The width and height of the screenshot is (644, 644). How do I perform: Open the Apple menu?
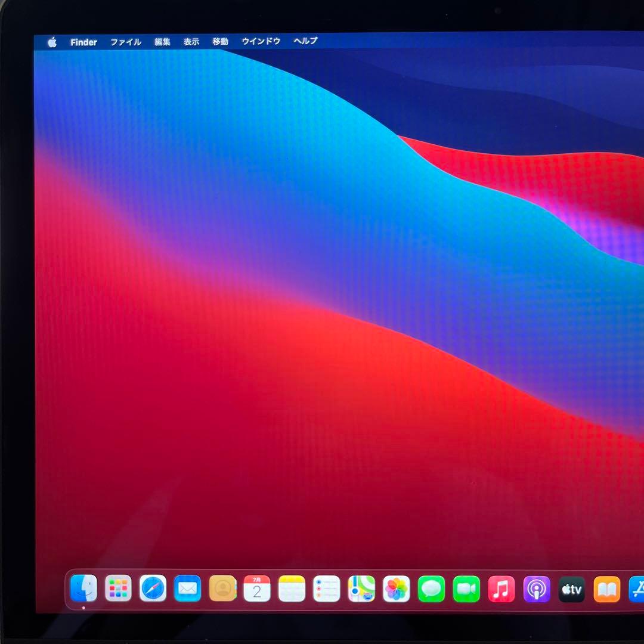pos(52,42)
